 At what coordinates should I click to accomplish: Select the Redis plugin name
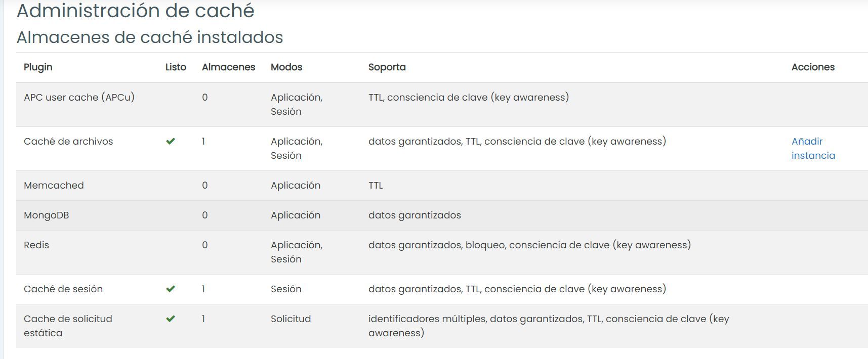[x=36, y=245]
